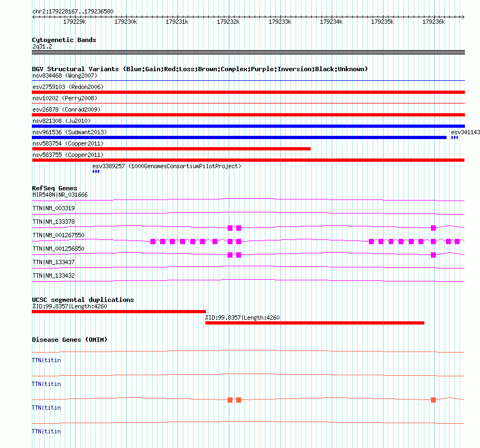
Task: Click the shorter red bar under nsv583754
Action: pyautogui.click(x=171, y=149)
